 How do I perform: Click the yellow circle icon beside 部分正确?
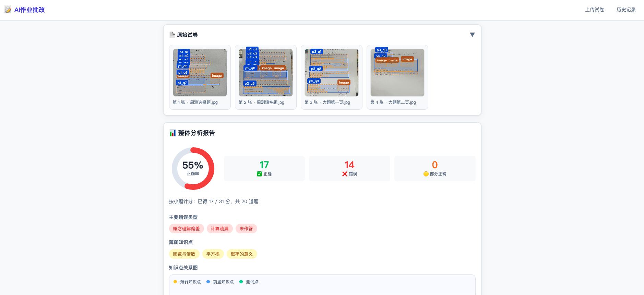[426, 174]
